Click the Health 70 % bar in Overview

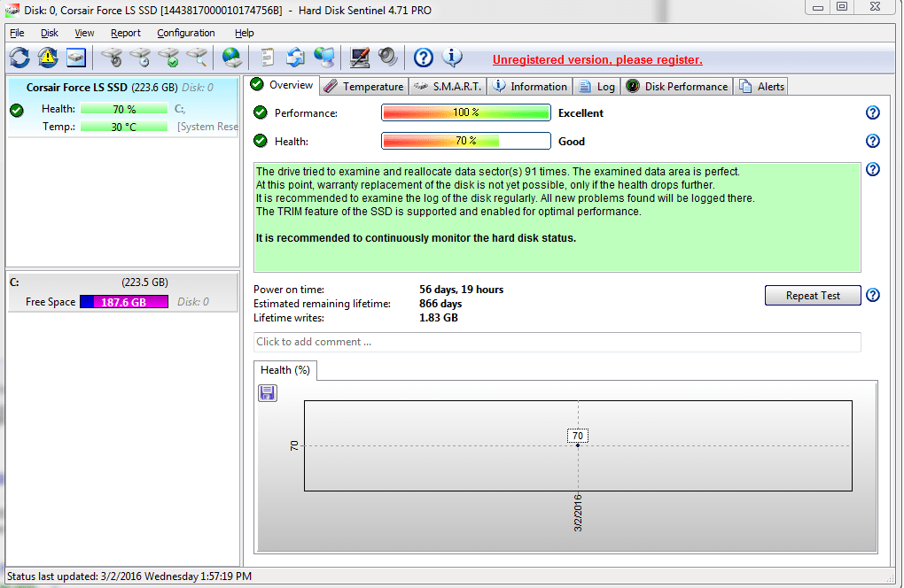point(466,141)
